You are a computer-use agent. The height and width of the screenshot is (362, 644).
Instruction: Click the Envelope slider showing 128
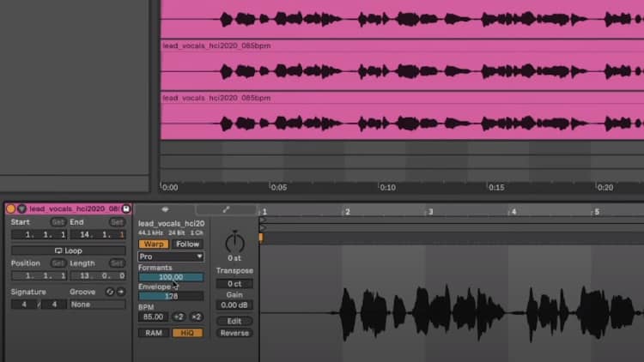[171, 296]
